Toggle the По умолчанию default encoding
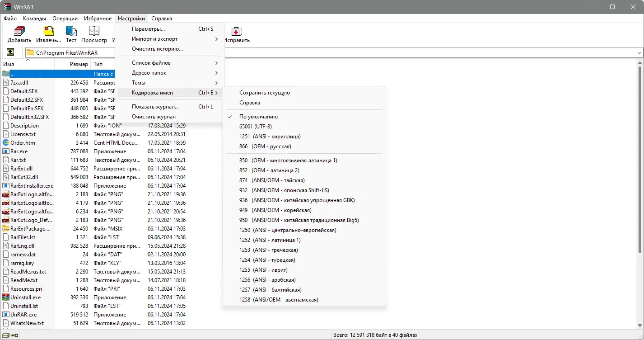This screenshot has width=644, height=340. 304,117
